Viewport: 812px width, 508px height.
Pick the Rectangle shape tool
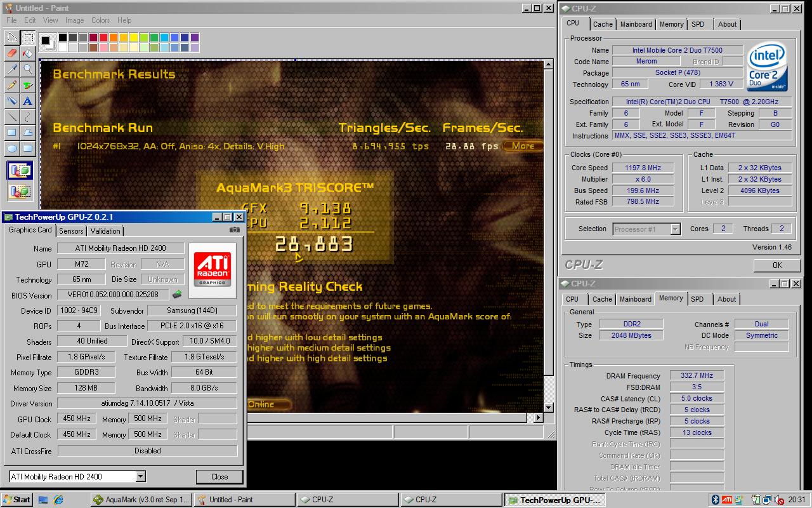tap(12, 132)
